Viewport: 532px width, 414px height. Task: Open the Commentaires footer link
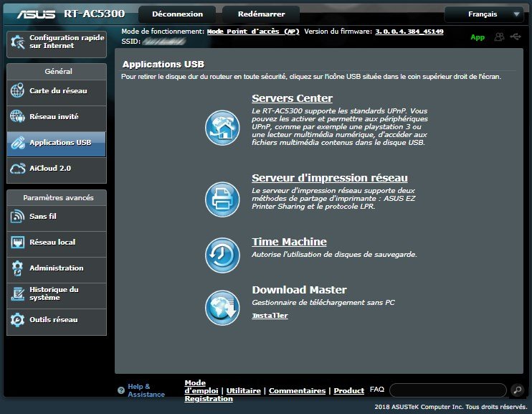point(297,391)
